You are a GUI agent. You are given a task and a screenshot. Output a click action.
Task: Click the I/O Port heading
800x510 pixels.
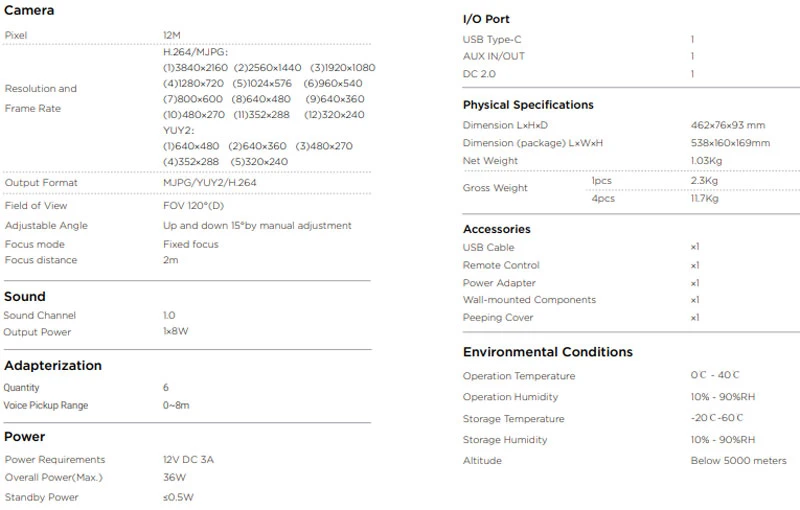[x=487, y=19]
